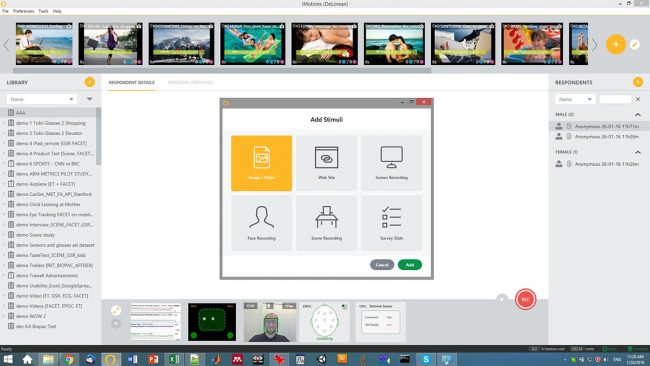This screenshot has height=366, width=650.
Task: Click the Library filter arrow next to Name
Action: tap(90, 99)
